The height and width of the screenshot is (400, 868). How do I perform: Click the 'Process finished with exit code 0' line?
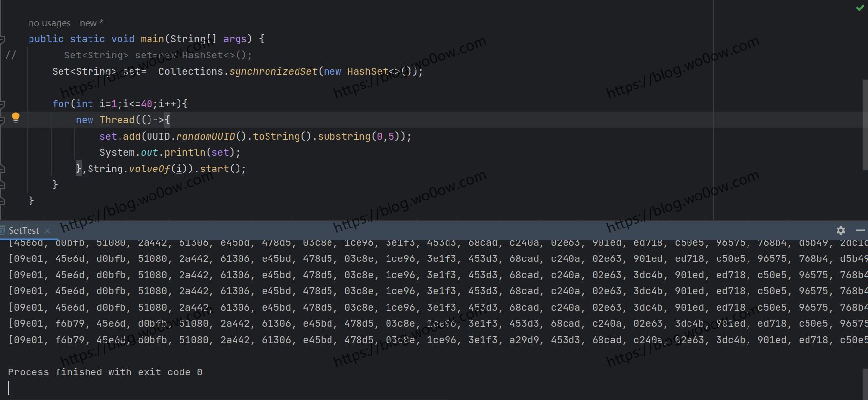click(x=105, y=372)
